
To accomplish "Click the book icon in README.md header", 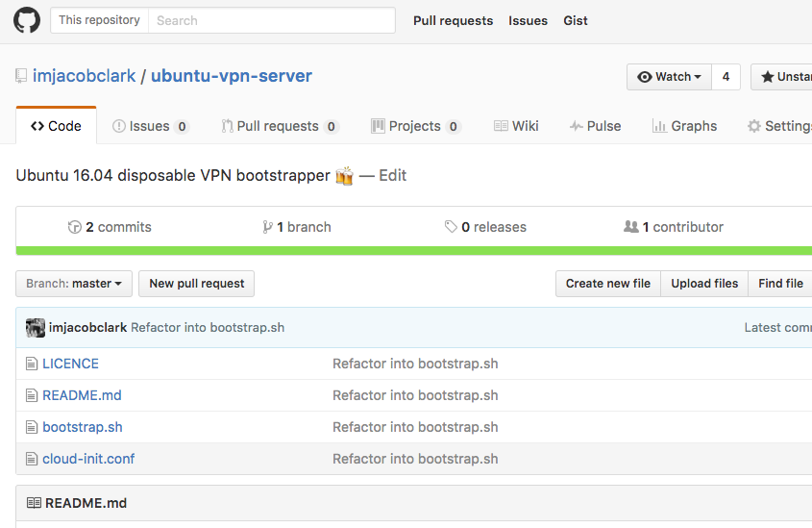I will click(34, 503).
